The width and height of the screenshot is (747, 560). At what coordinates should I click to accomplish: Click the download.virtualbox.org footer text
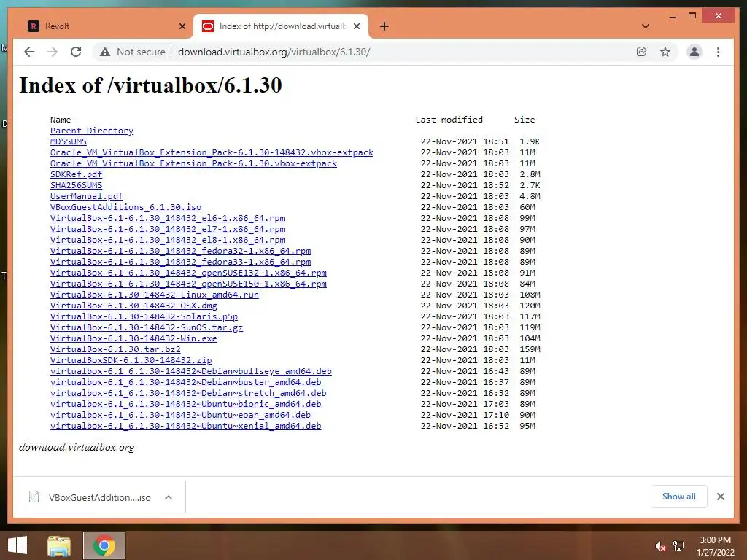[x=77, y=447]
